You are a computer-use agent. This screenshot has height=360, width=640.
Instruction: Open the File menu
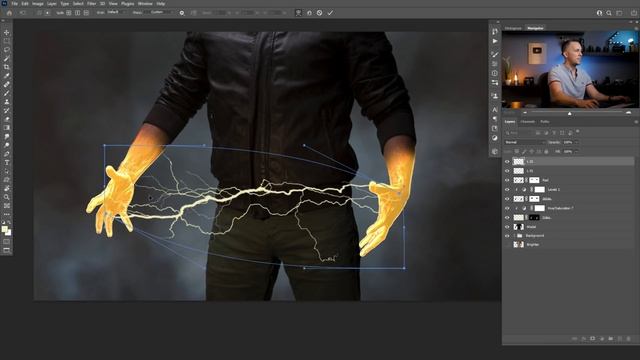coord(14,4)
